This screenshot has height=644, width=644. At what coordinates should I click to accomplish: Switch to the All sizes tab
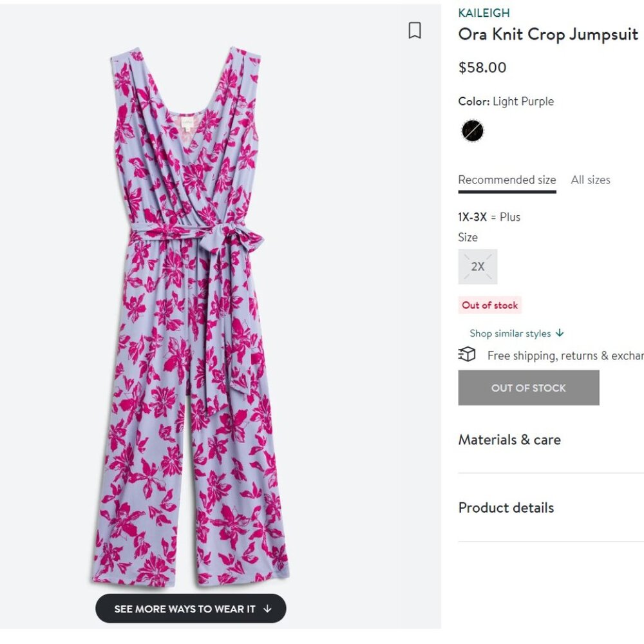tap(590, 180)
